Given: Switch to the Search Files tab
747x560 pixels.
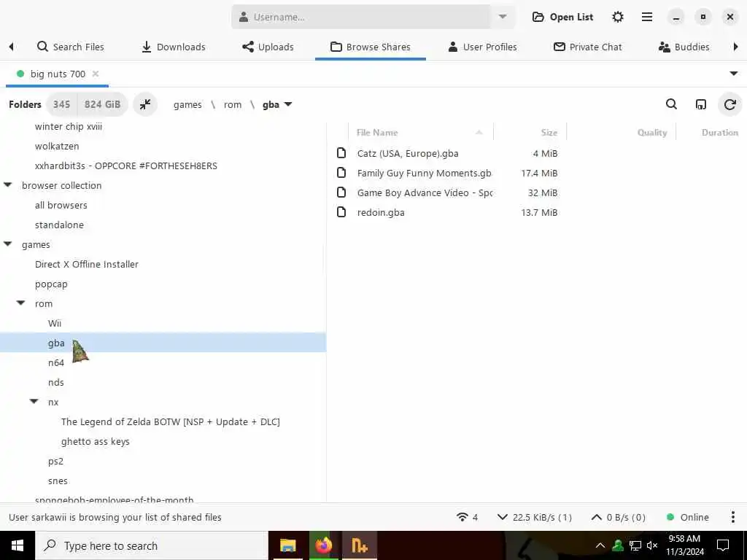Looking at the screenshot, I should pyautogui.click(x=71, y=47).
